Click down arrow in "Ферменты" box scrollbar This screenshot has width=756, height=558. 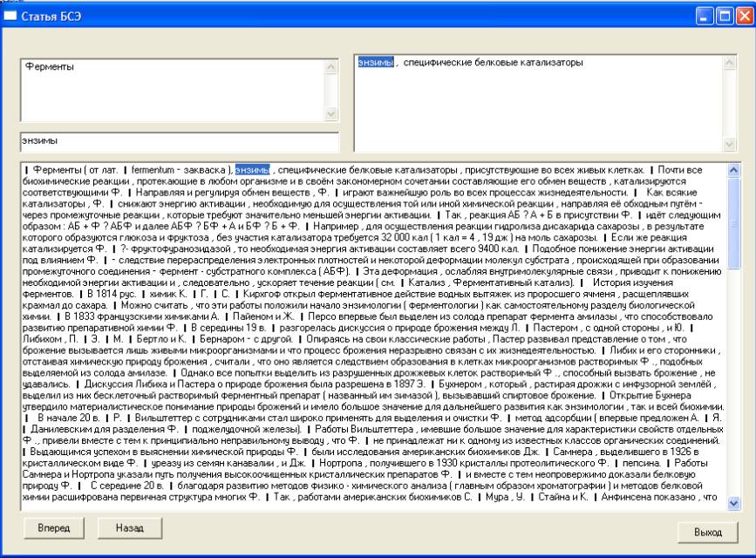[x=330, y=113]
